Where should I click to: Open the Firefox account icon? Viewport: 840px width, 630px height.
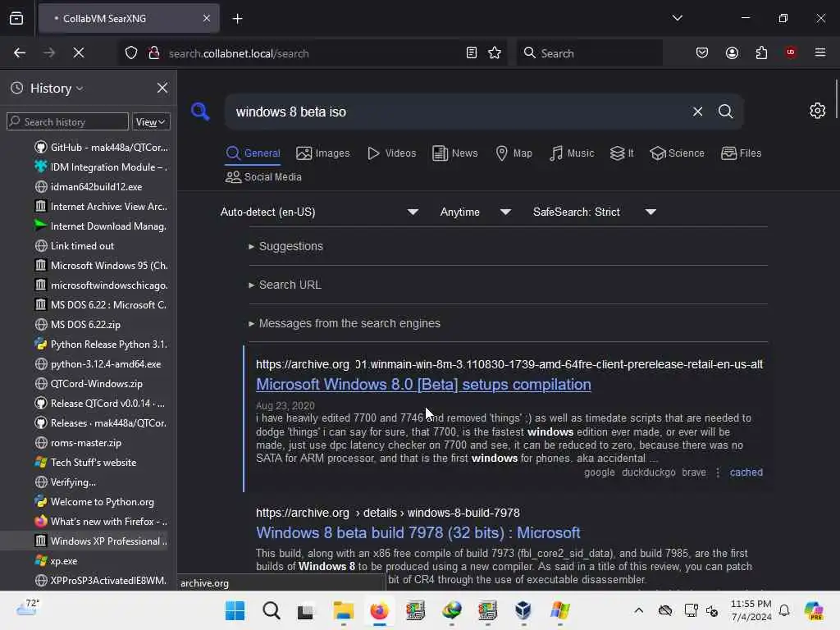click(x=732, y=53)
